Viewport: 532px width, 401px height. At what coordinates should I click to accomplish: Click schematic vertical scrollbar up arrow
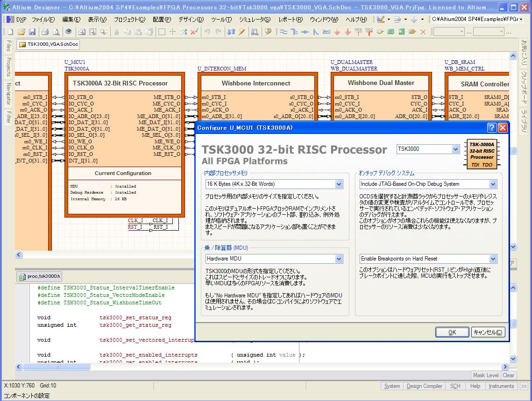click(x=513, y=56)
